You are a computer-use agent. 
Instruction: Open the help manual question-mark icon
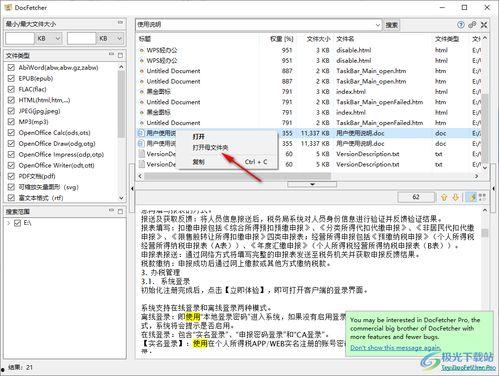coord(461,25)
